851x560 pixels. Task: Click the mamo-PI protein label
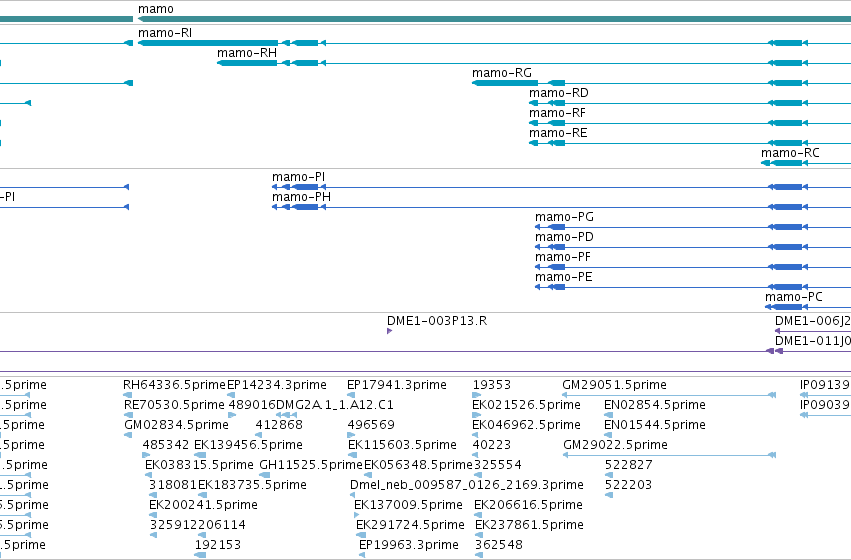299,177
